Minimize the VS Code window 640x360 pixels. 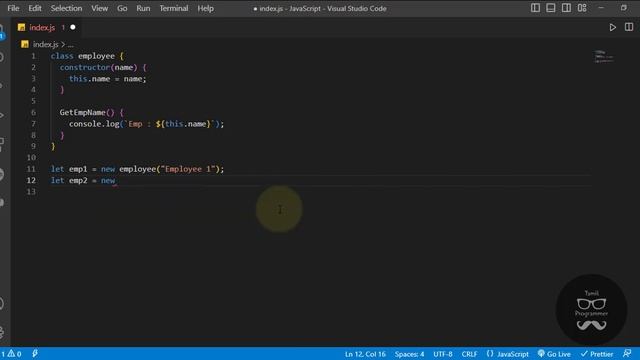601,8
